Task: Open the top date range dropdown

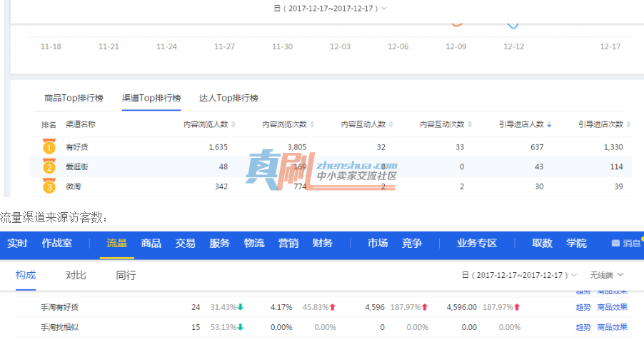Action: 331,9
